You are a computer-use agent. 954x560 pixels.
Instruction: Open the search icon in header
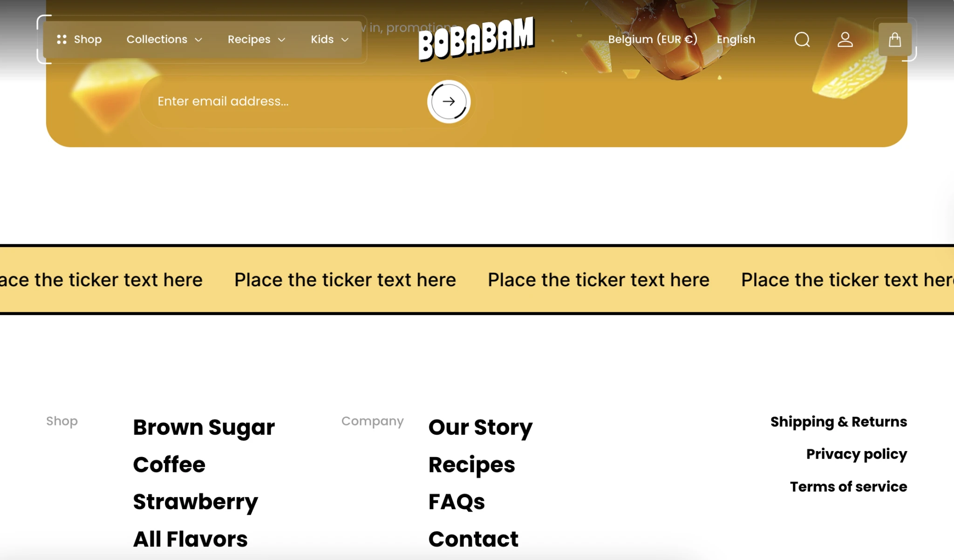coord(802,40)
